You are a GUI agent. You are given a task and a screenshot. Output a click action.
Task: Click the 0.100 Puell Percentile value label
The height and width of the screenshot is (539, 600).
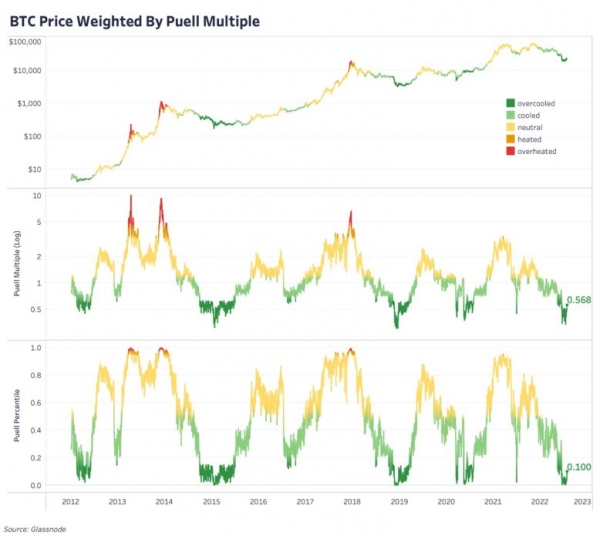[x=578, y=467]
